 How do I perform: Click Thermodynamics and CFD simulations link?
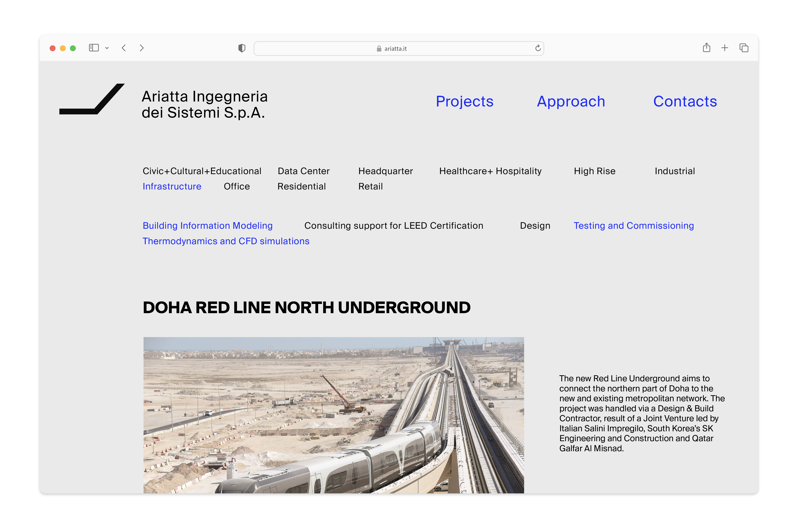pos(226,241)
